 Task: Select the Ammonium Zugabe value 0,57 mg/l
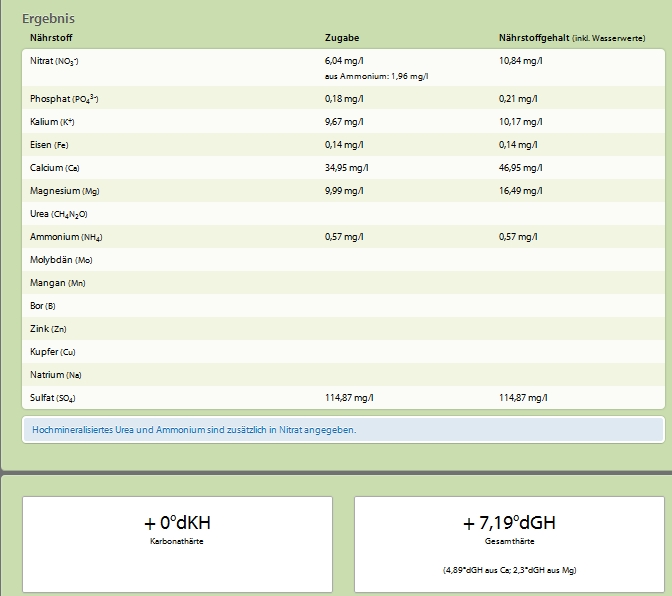344,237
